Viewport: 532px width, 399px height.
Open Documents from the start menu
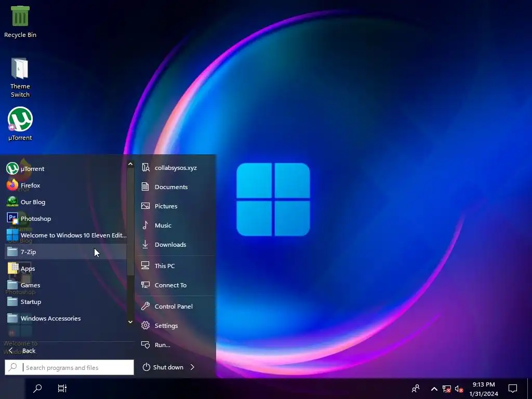pos(176,187)
